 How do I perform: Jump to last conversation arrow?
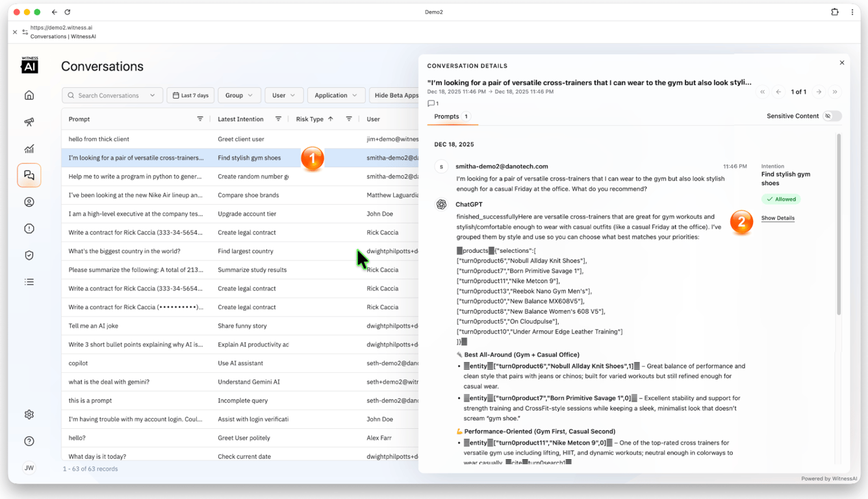(835, 92)
